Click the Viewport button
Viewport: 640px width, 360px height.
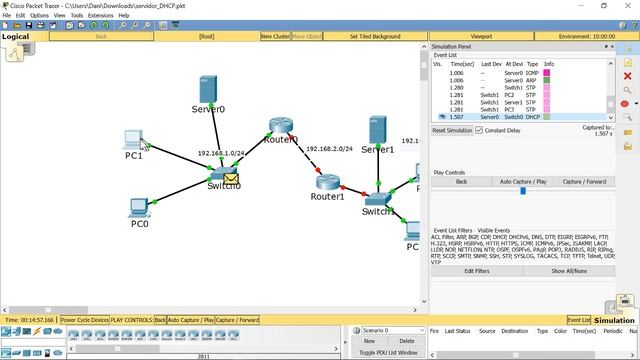click(x=481, y=36)
